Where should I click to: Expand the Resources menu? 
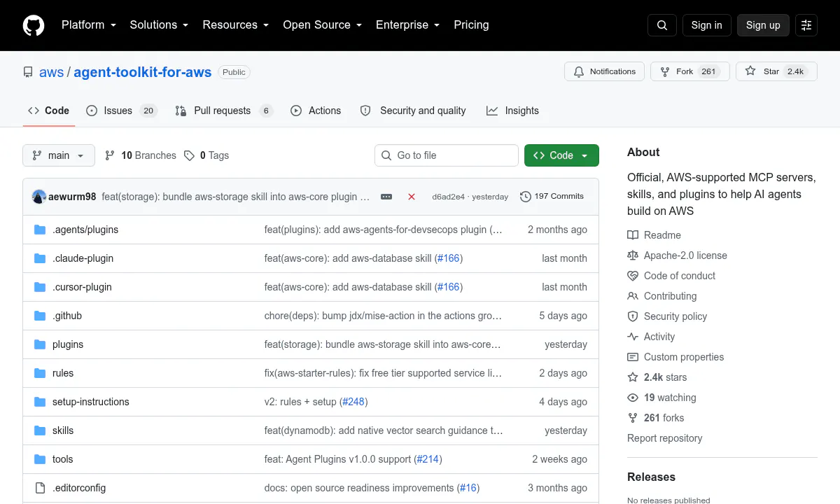click(x=236, y=24)
